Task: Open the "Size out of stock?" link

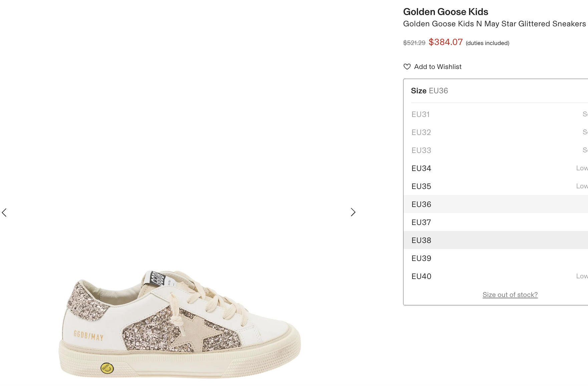Action: pos(510,295)
